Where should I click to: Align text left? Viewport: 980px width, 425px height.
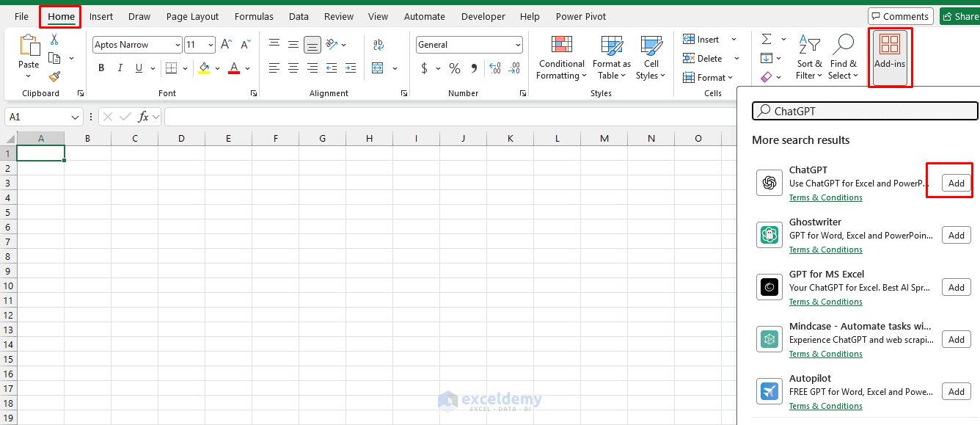point(274,68)
